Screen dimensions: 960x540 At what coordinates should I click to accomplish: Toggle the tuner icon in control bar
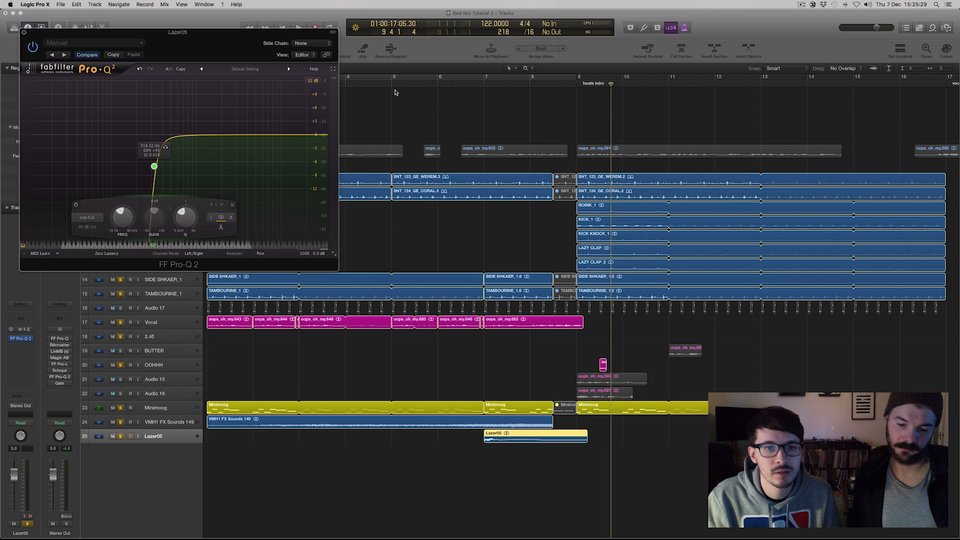coord(644,28)
